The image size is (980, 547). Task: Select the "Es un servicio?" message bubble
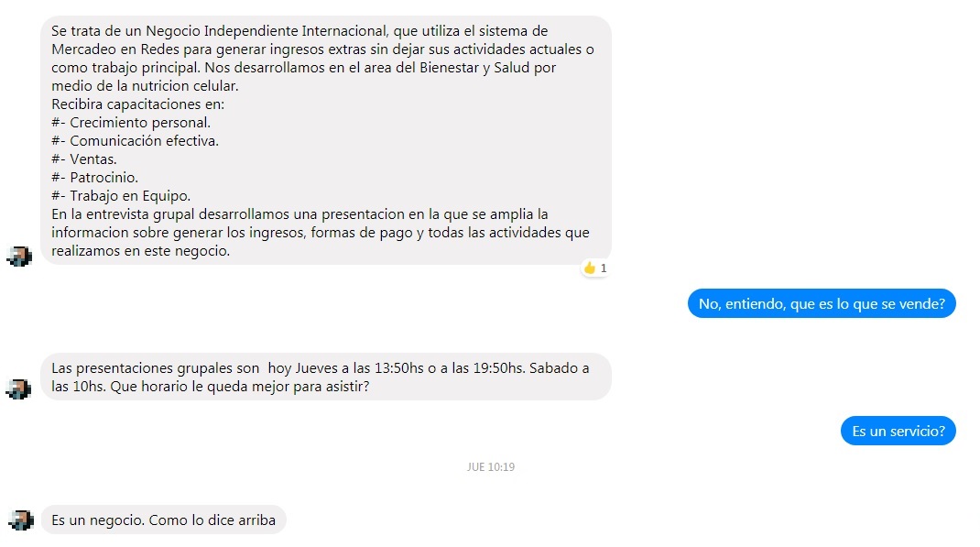(898, 432)
